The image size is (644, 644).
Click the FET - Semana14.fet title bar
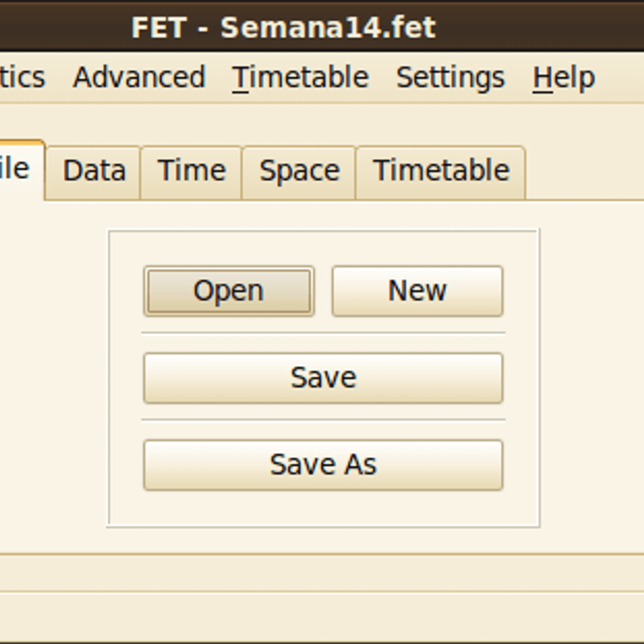tap(283, 27)
